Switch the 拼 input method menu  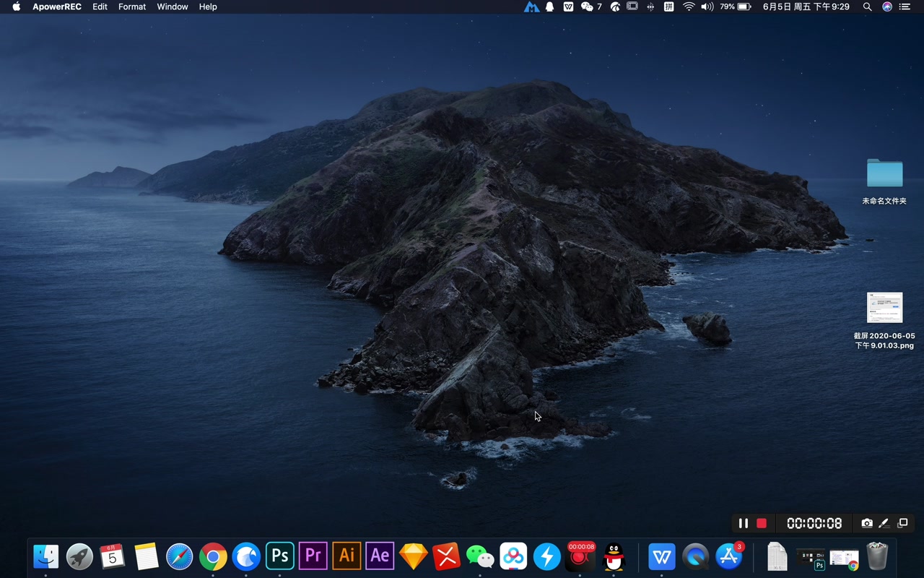(x=669, y=7)
